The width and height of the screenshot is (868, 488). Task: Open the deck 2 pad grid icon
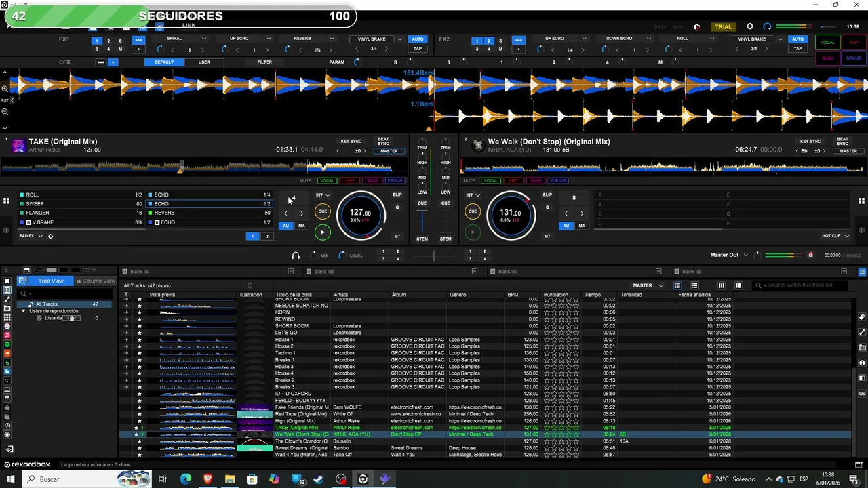(861, 201)
